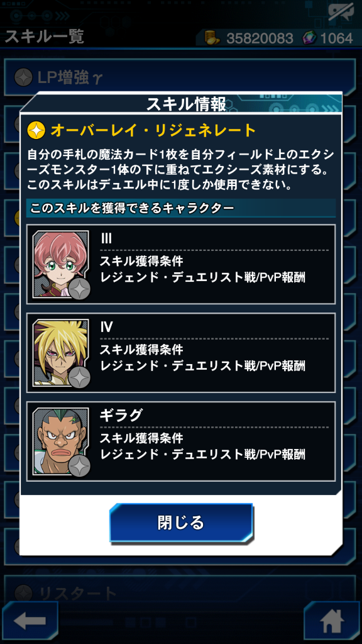Toggle the chat icon at top right

341,13
